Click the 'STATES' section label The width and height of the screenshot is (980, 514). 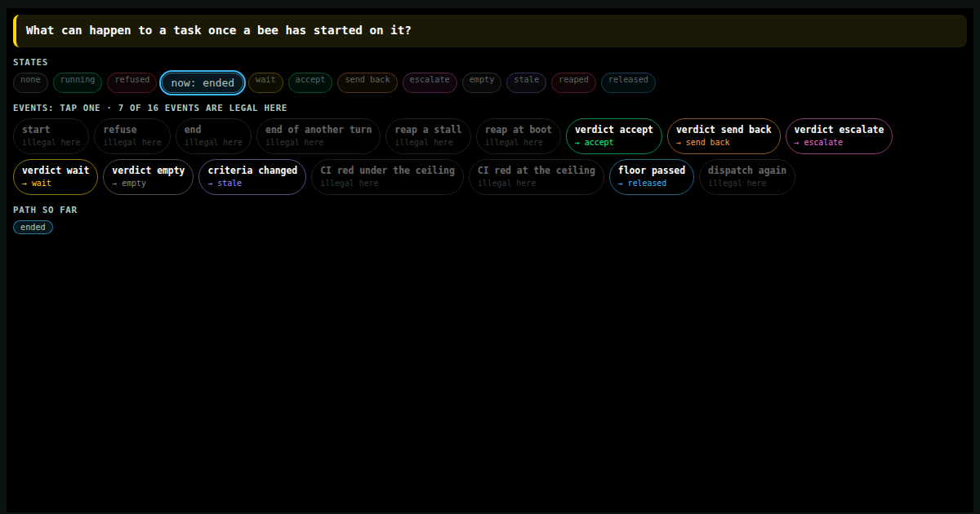pyautogui.click(x=30, y=62)
